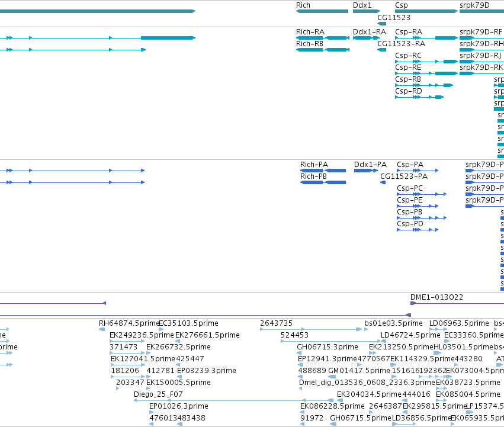The height and width of the screenshot is (427, 504).
Task: Click the DME1-013022 feature label
Action: 437,297
